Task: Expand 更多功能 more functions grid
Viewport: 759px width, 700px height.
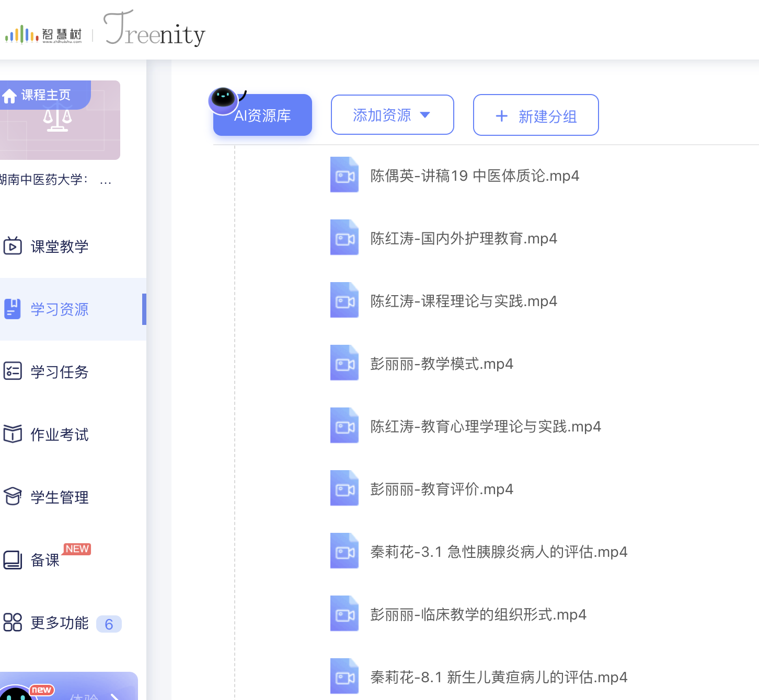Action: click(x=13, y=623)
